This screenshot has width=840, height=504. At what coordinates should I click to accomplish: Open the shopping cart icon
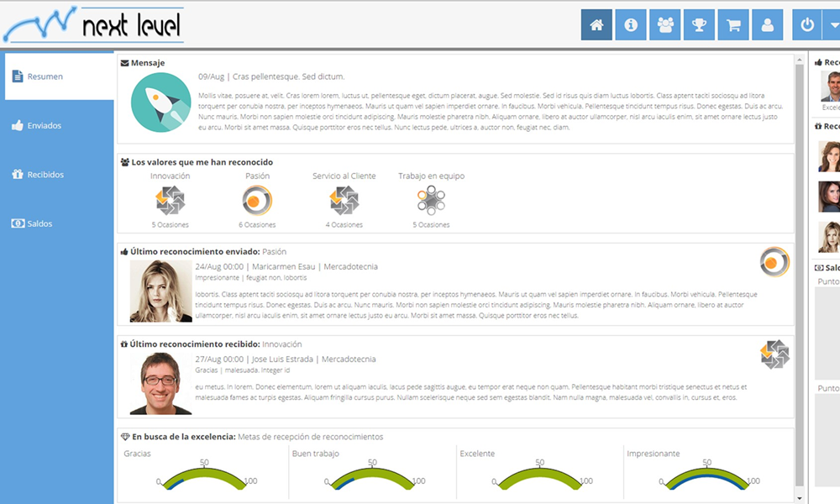click(x=733, y=25)
